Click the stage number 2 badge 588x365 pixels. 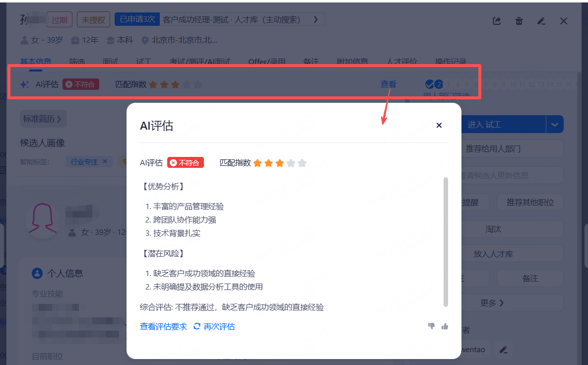coord(438,84)
